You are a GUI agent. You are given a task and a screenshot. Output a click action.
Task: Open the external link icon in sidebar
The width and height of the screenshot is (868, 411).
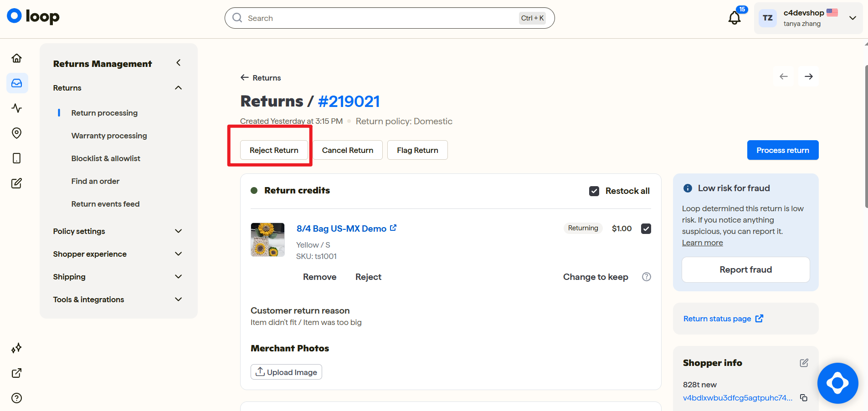pyautogui.click(x=17, y=373)
